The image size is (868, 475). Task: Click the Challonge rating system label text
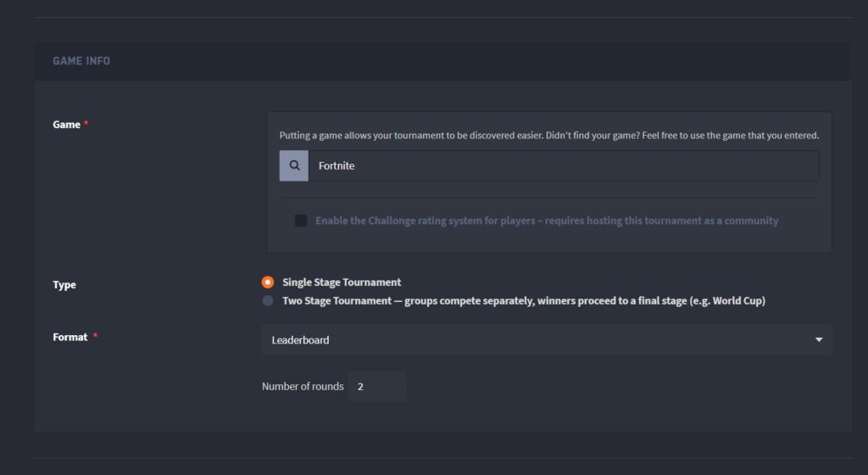pos(547,221)
